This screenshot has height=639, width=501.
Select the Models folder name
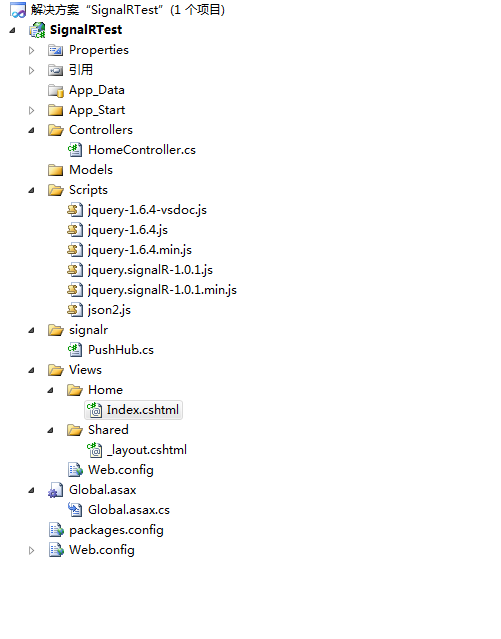pyautogui.click(x=91, y=170)
